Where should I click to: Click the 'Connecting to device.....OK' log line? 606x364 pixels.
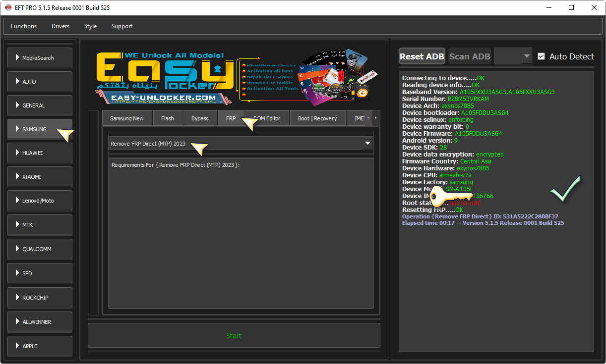coord(443,78)
